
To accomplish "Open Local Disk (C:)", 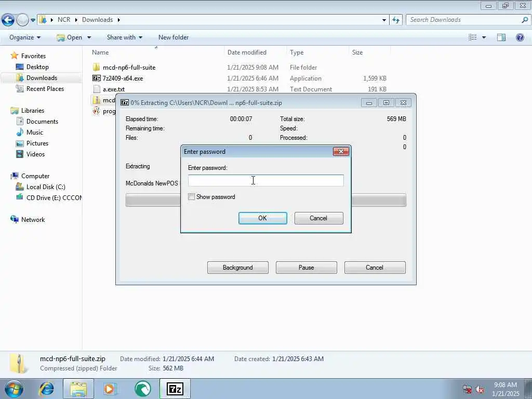I will 46,187.
